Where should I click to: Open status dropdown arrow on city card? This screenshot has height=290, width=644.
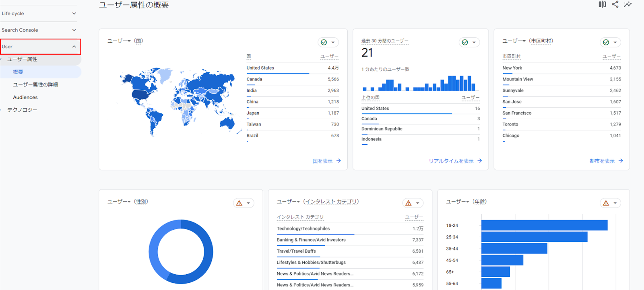click(x=615, y=42)
